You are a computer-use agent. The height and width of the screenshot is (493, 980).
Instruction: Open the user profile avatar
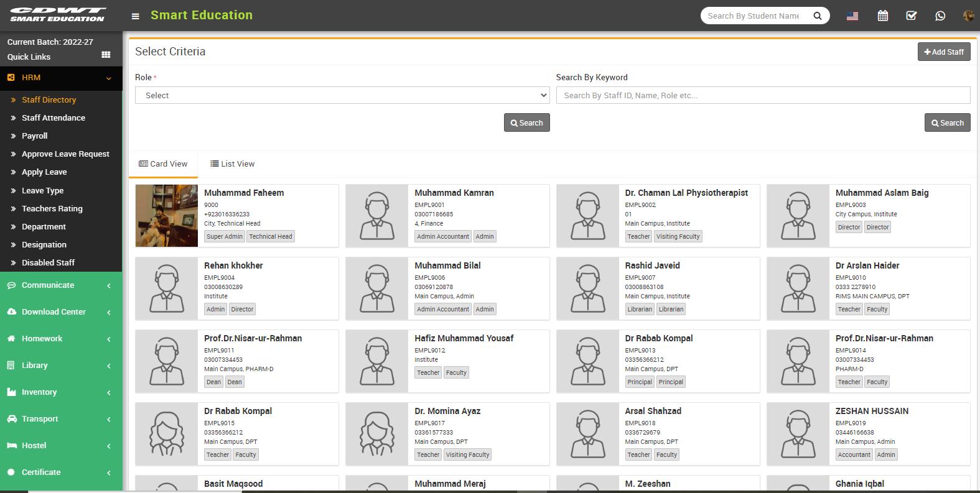[968, 16]
